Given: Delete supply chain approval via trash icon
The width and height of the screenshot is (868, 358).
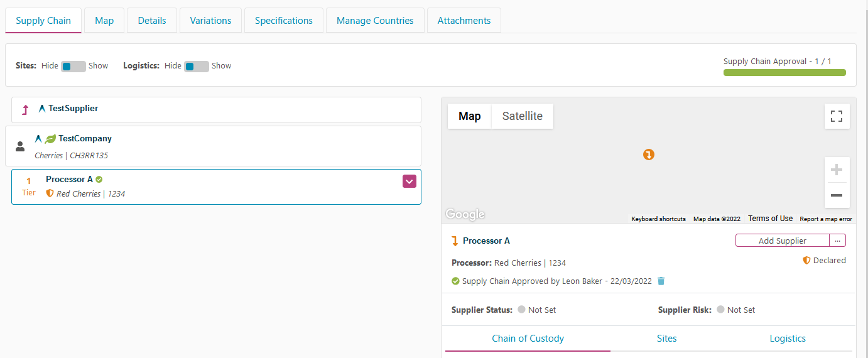Looking at the screenshot, I should (661, 281).
